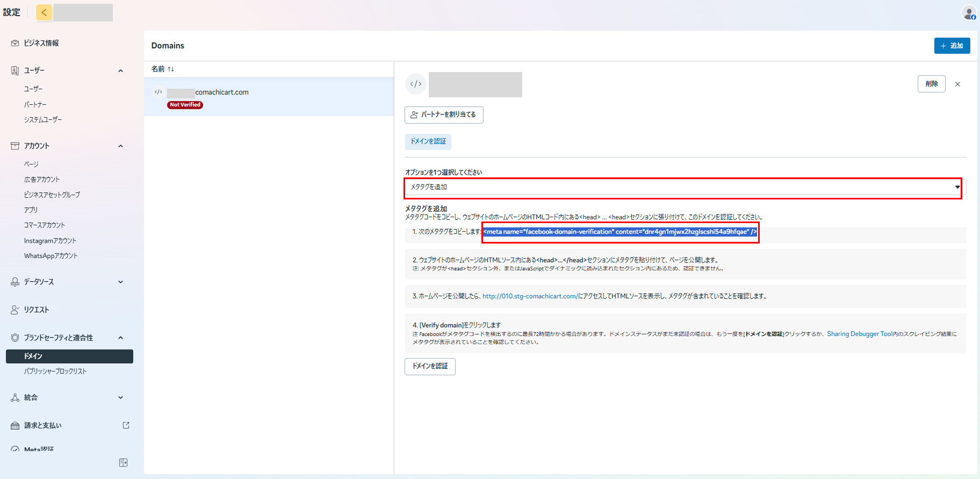Click the ブランドセーフティと適合性 shield icon
Screen dimensions: 980x479
(15, 338)
